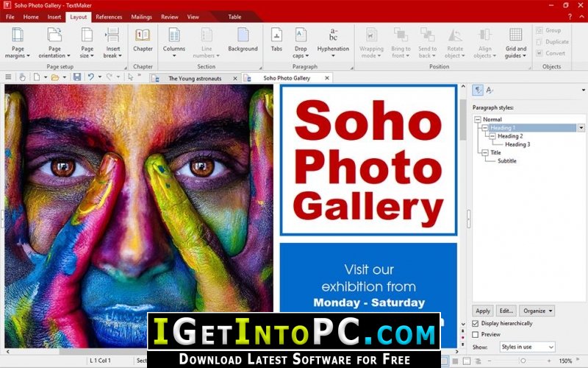Screen dimensions: 588x368
Task: Collapse the Heading 1 tree node
Action: [485, 127]
